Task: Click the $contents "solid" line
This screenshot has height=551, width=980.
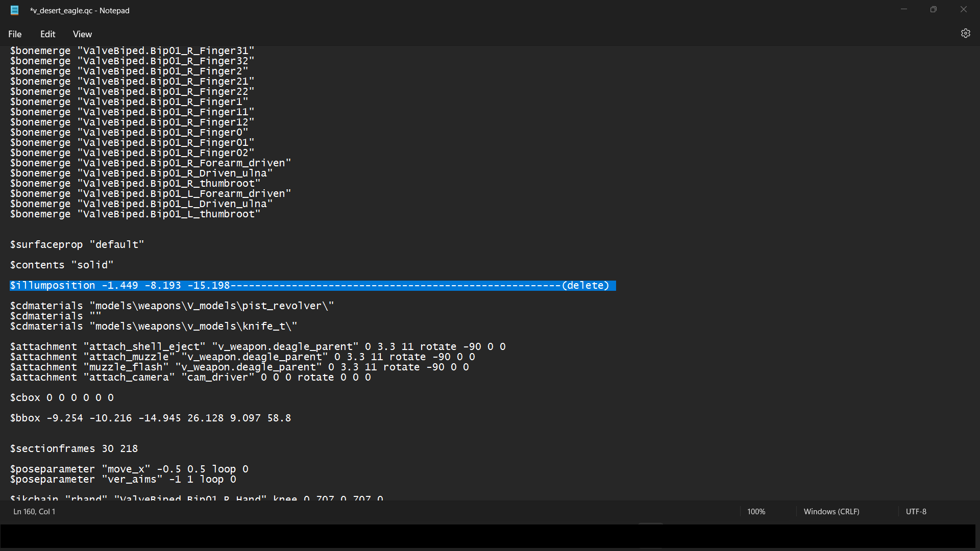Action: click(x=62, y=265)
